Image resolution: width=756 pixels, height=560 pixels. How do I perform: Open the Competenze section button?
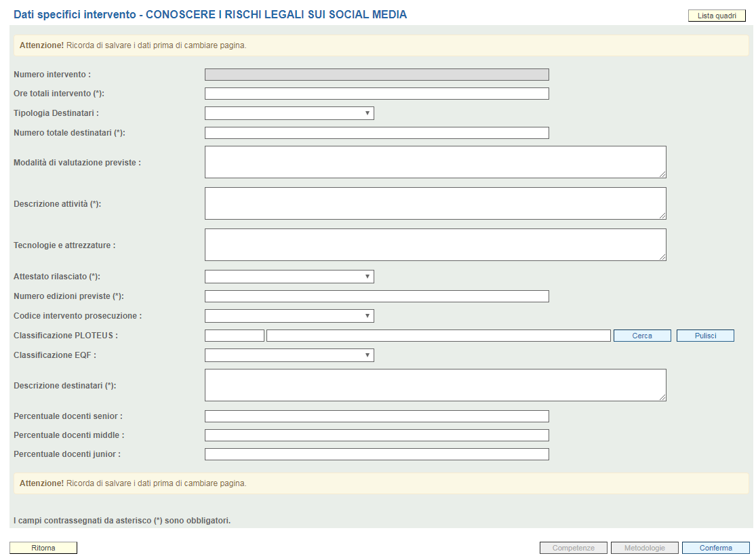pyautogui.click(x=573, y=548)
